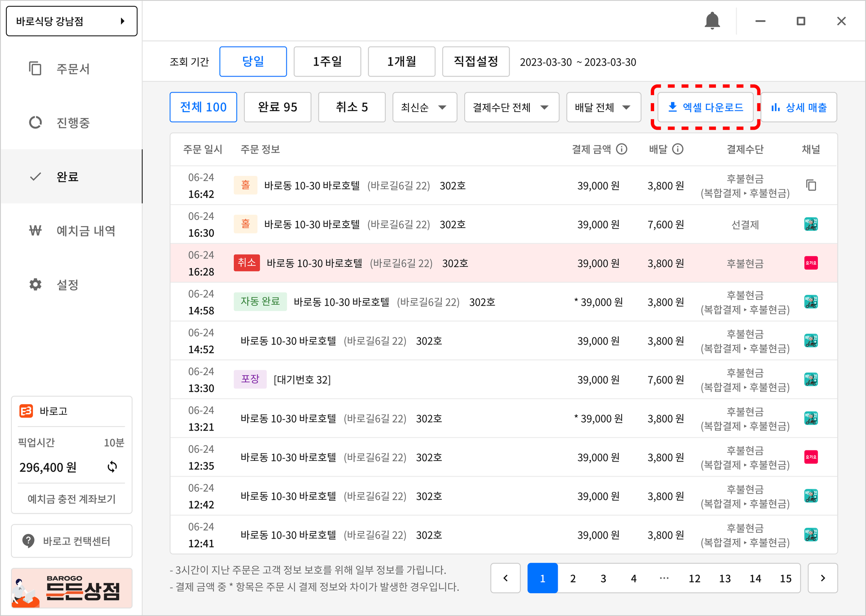Viewport: 866px width, 616px height.
Task: Open 진행중 menu in sidebar
Action: (x=71, y=123)
